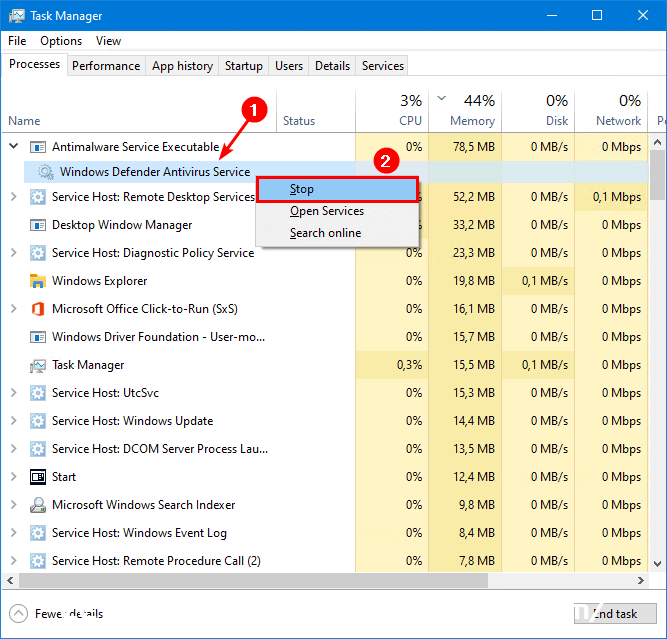
Task: Expand Service Host: UtcSvc row
Action: (x=14, y=392)
